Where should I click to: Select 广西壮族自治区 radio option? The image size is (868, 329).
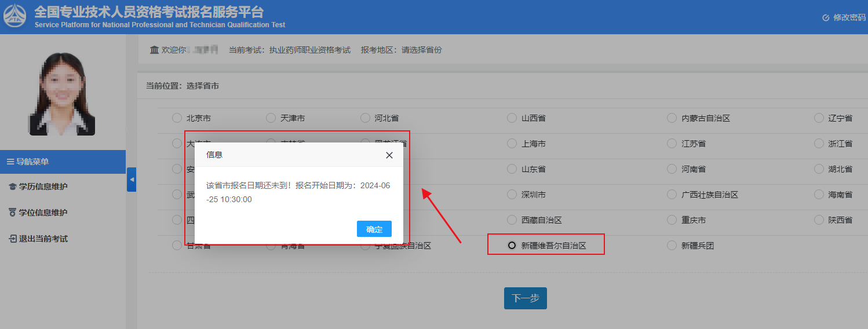[672, 195]
